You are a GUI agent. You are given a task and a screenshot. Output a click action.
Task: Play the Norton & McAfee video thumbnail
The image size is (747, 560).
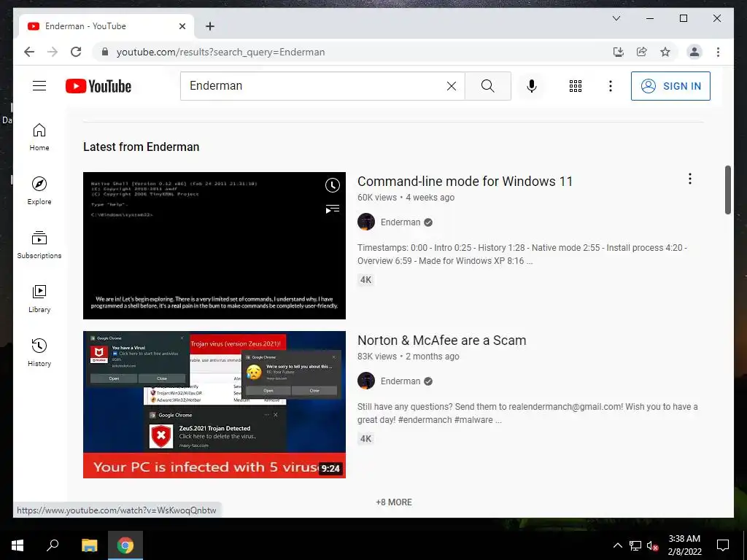coord(214,404)
